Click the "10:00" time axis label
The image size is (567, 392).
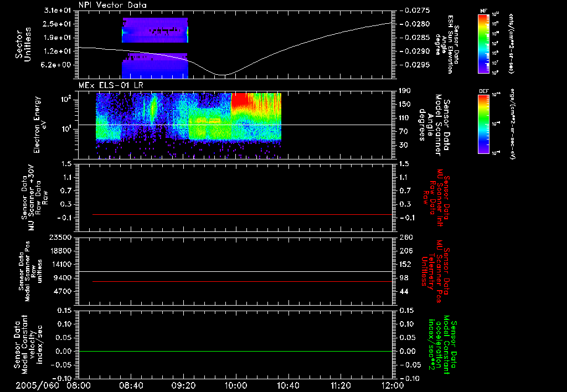pyautogui.click(x=236, y=385)
